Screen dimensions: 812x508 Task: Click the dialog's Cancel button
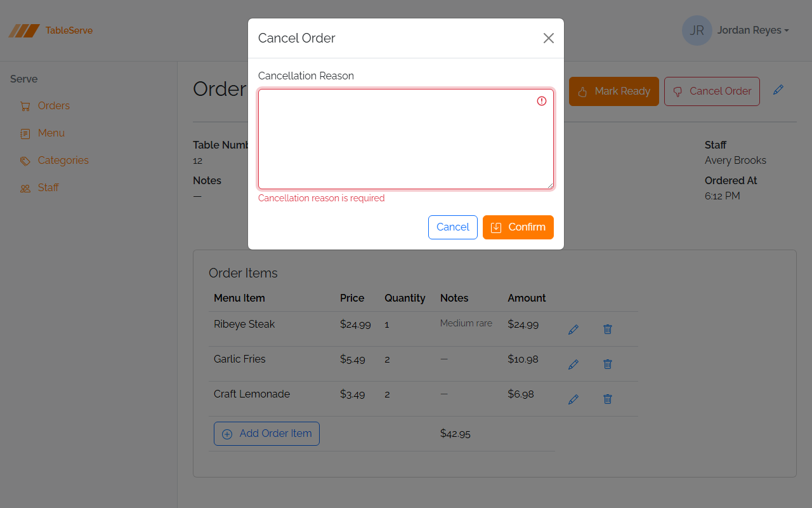(453, 227)
